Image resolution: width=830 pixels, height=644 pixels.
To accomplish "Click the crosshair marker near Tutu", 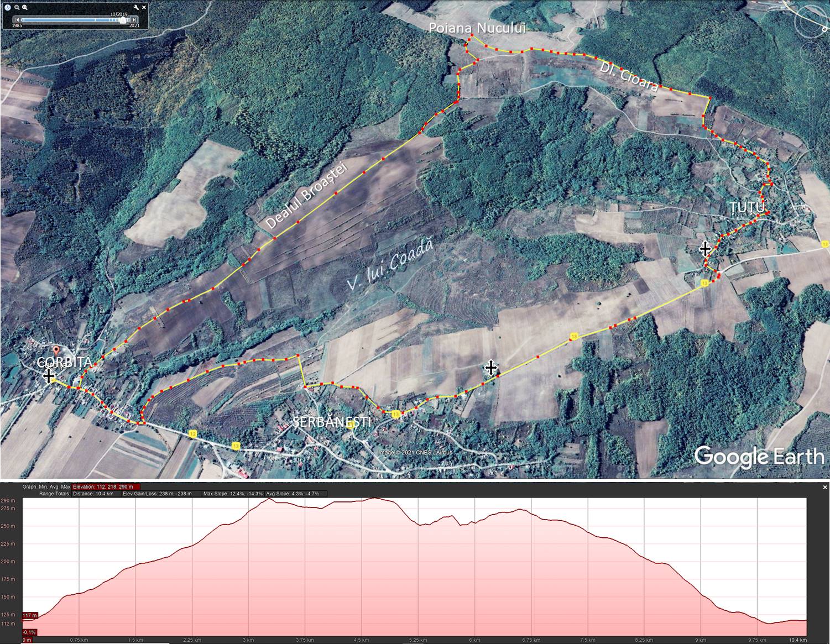I will 704,249.
